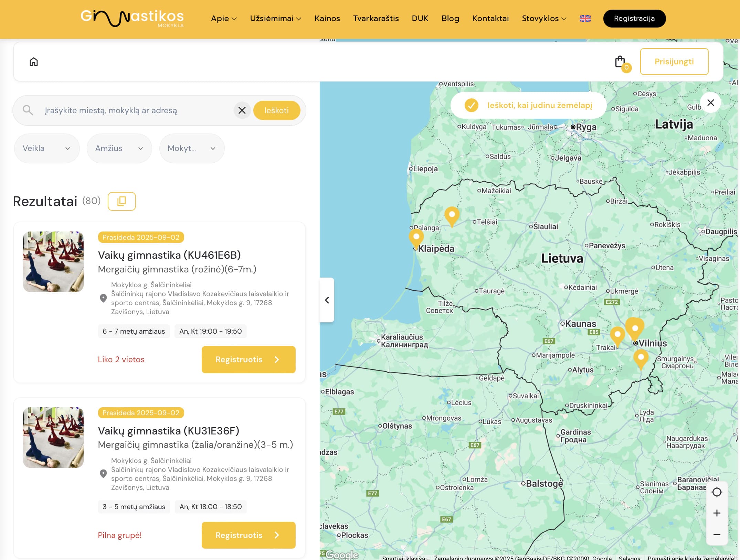The height and width of the screenshot is (560, 740).
Task: Collapse the map panel with left chevron
Action: click(327, 300)
